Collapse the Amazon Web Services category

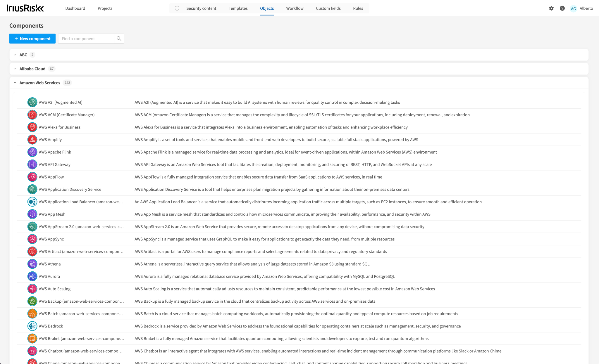(x=15, y=83)
